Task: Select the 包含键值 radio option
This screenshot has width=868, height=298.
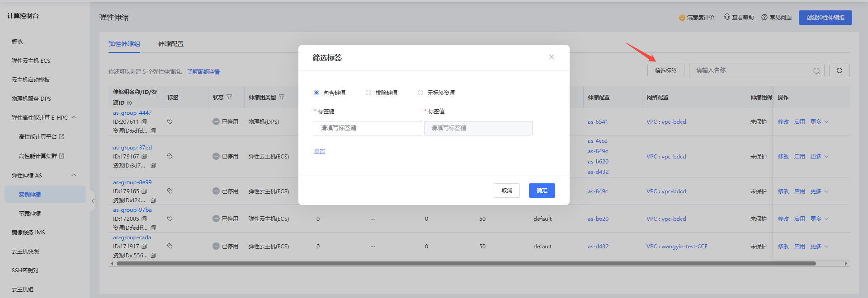Action: (316, 93)
